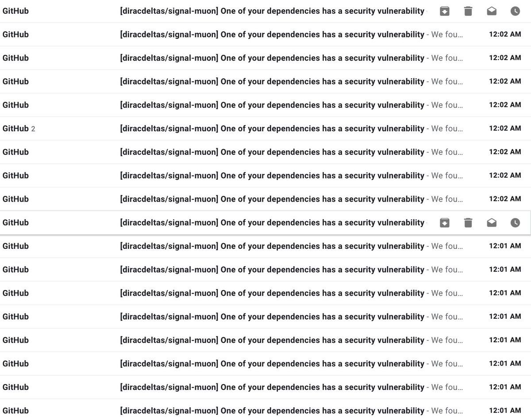Open the GitHub thread with 2 messages
This screenshot has width=531, height=420.
265,129
